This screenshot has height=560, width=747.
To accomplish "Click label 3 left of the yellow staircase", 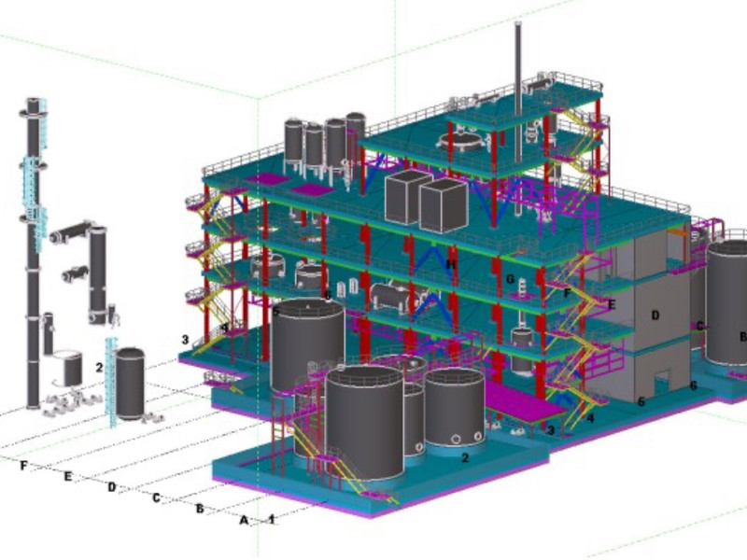I will [x=185, y=340].
